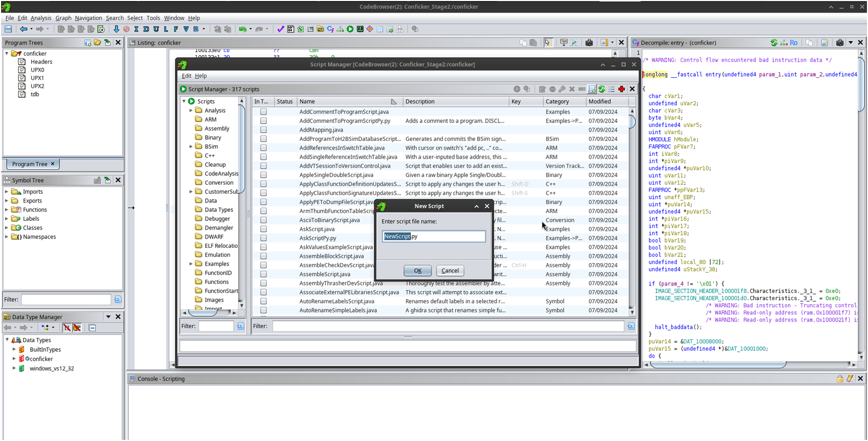The image size is (868, 441).
Task: Sort scripts by the Category column header
Action: (x=564, y=102)
